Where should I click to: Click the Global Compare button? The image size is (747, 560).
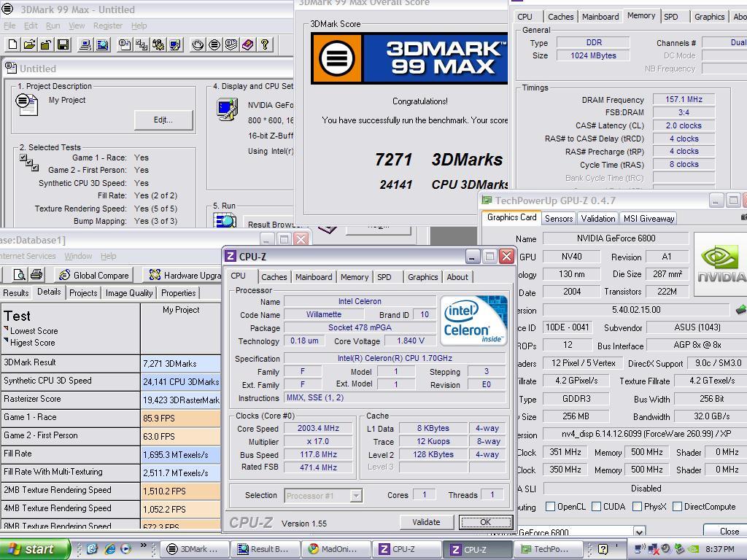click(94, 275)
